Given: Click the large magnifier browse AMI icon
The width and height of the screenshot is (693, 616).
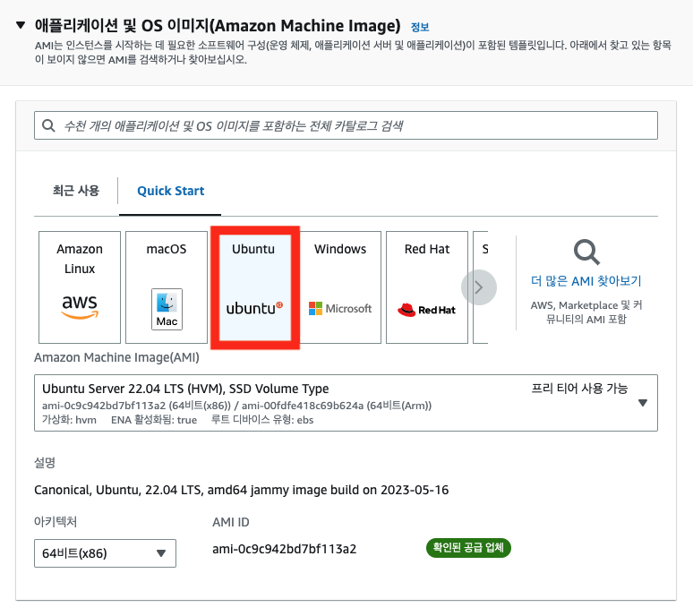Looking at the screenshot, I should (x=586, y=252).
